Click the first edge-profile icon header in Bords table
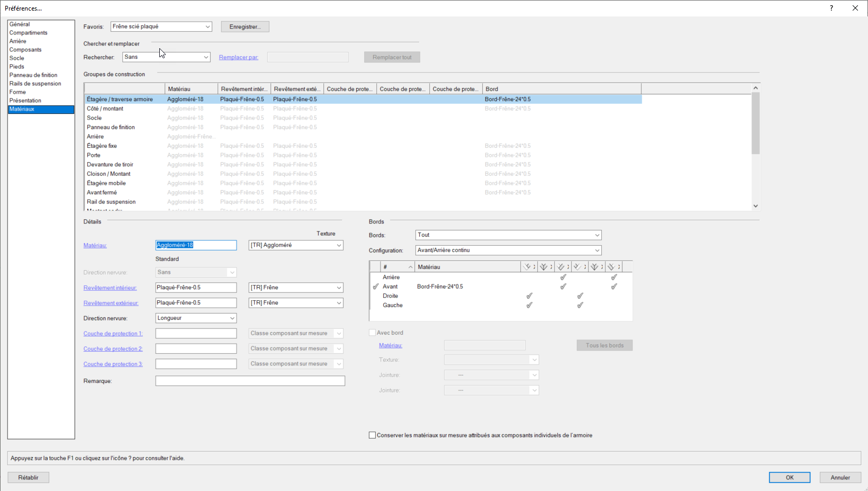Screen dimensions: 868x491 pos(528,266)
